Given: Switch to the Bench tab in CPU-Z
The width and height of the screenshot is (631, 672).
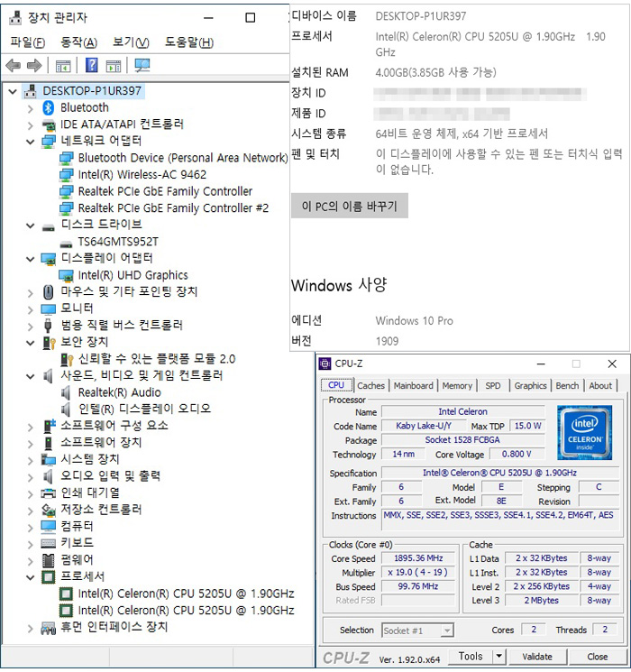Looking at the screenshot, I should (x=567, y=385).
